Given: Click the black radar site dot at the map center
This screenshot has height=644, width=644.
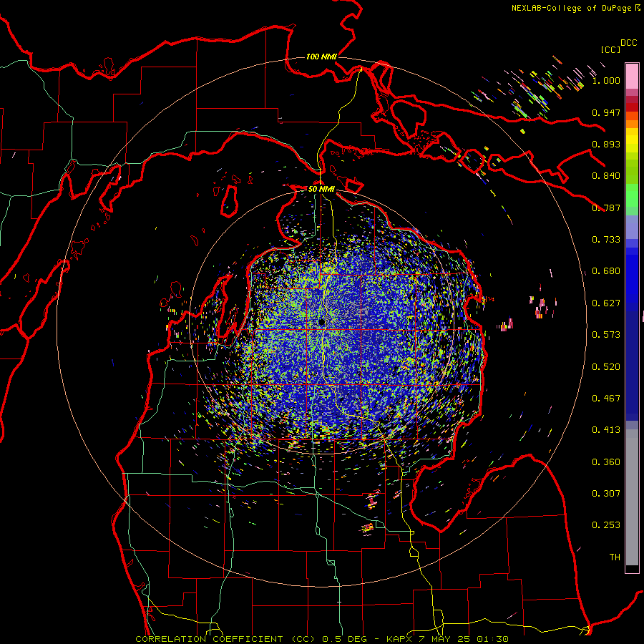Looking at the screenshot, I should pyautogui.click(x=322, y=323).
